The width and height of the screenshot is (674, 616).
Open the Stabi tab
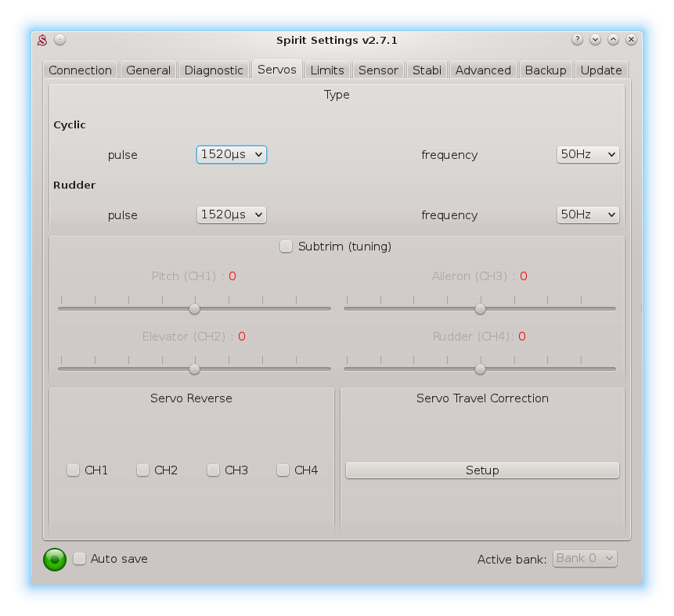point(427,70)
